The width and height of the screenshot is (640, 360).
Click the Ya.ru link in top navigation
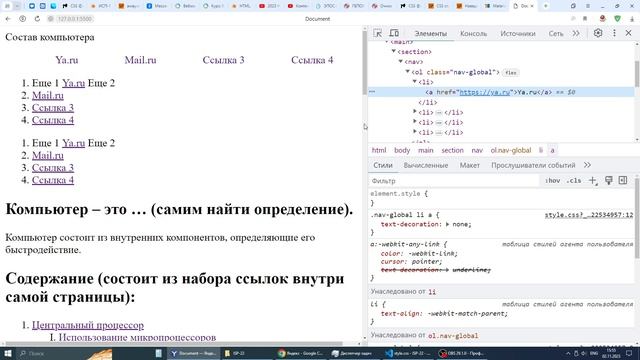coord(67,60)
